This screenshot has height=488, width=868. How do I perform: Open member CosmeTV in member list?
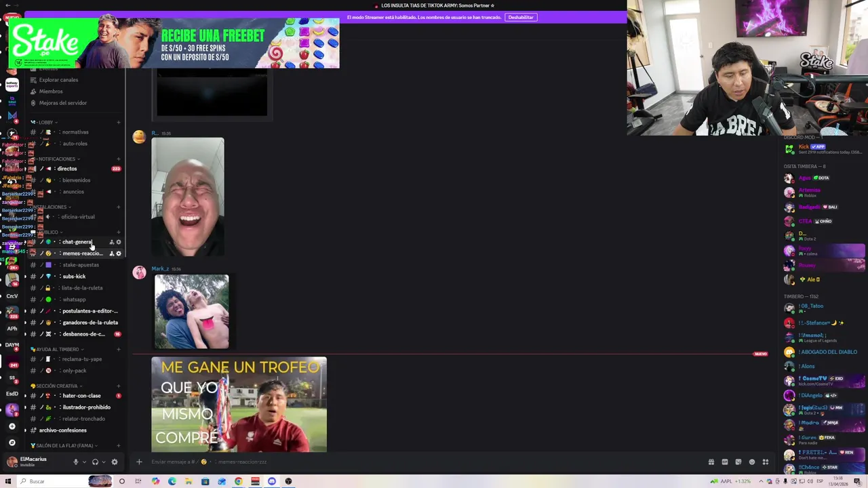tap(825, 381)
